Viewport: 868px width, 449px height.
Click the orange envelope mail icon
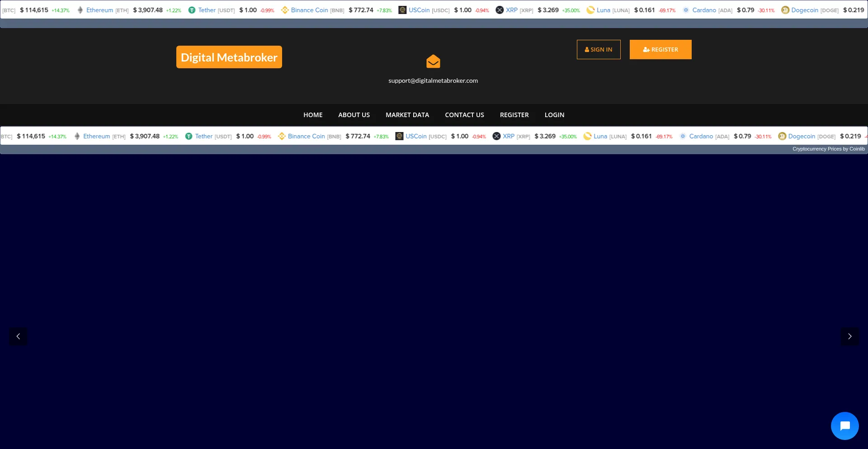click(x=433, y=61)
